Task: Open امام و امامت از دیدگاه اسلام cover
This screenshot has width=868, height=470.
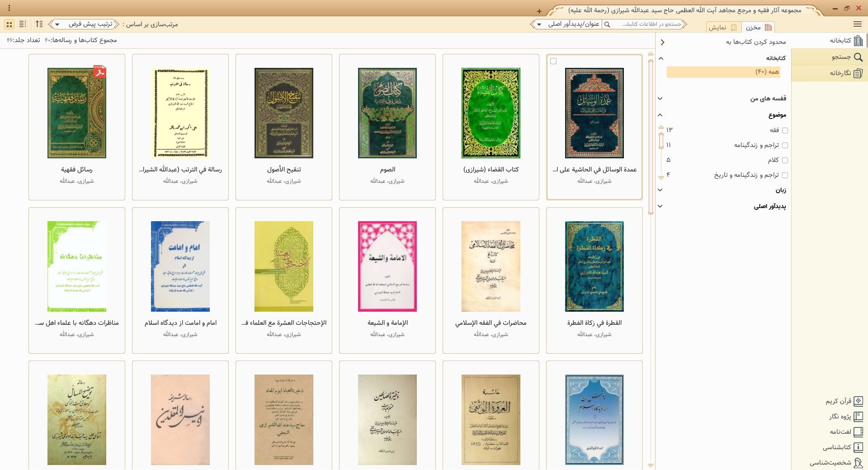Action: [180, 266]
